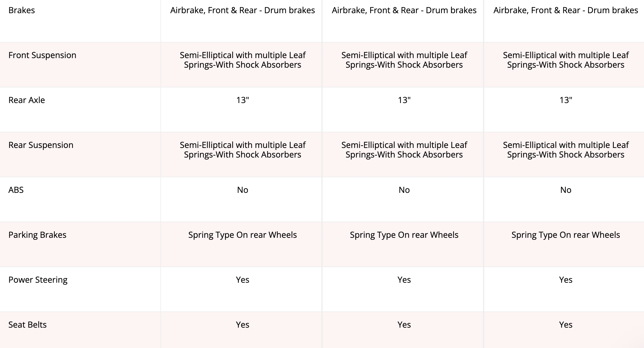The height and width of the screenshot is (348, 644).
Task: Select third column Rear Axle 13" value
Action: 566,100
